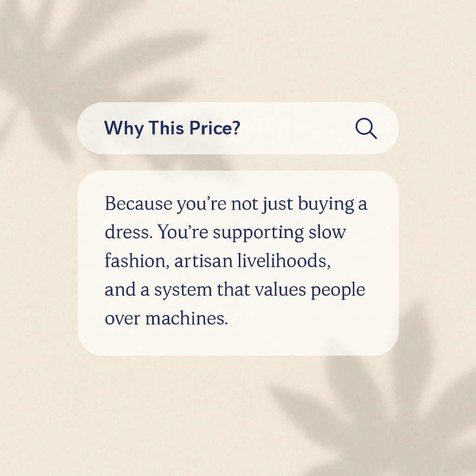The width and height of the screenshot is (476, 476).
Task: Click the word "system" in the paragraph
Action: 183,290
